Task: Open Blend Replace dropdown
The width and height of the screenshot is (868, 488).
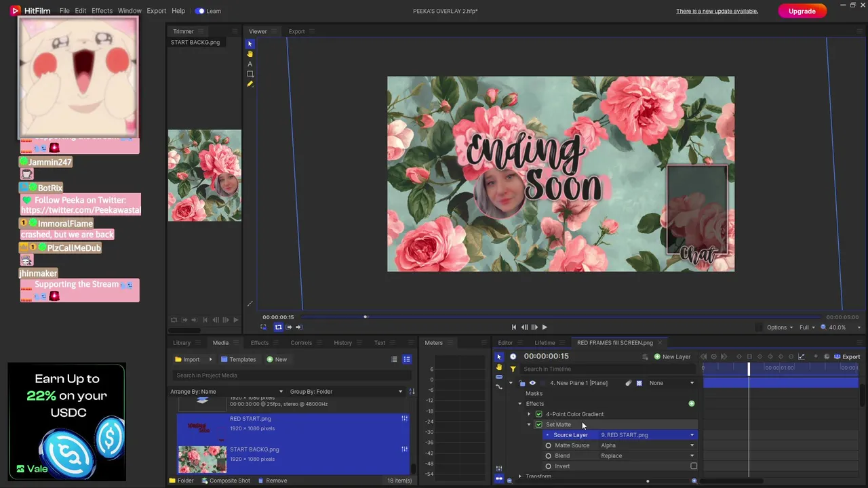Action: pyautogui.click(x=648, y=456)
